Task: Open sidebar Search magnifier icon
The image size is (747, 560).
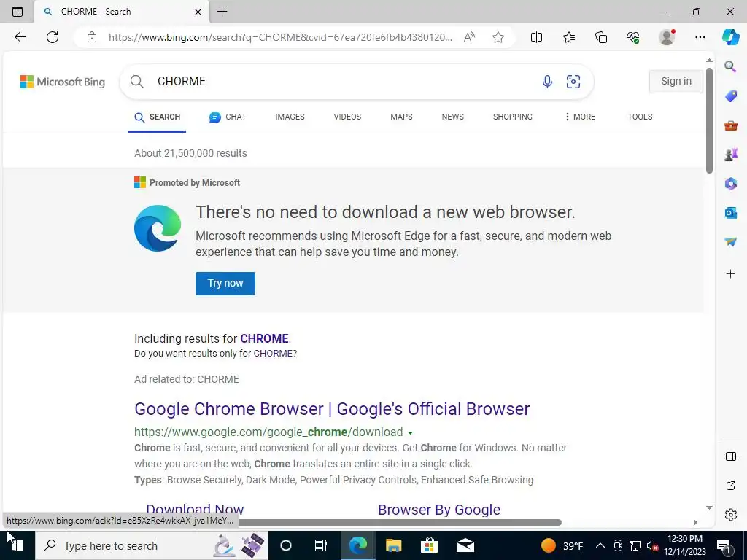Action: (x=730, y=66)
